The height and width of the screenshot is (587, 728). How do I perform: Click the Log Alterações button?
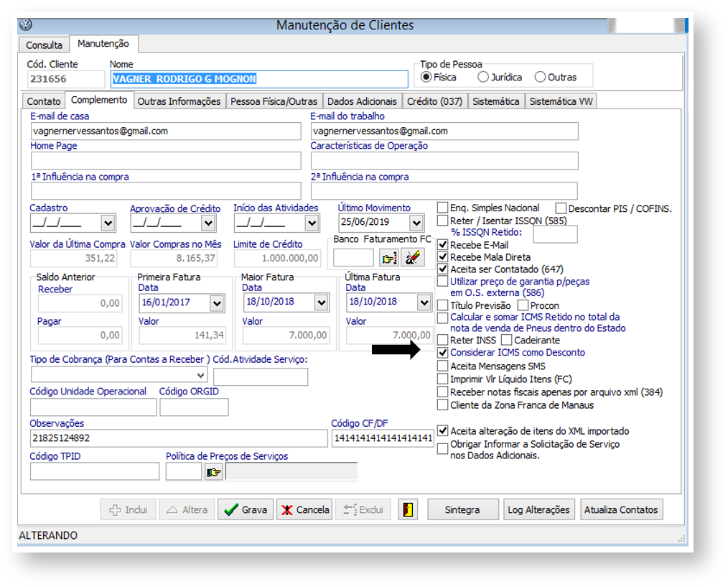tap(538, 509)
